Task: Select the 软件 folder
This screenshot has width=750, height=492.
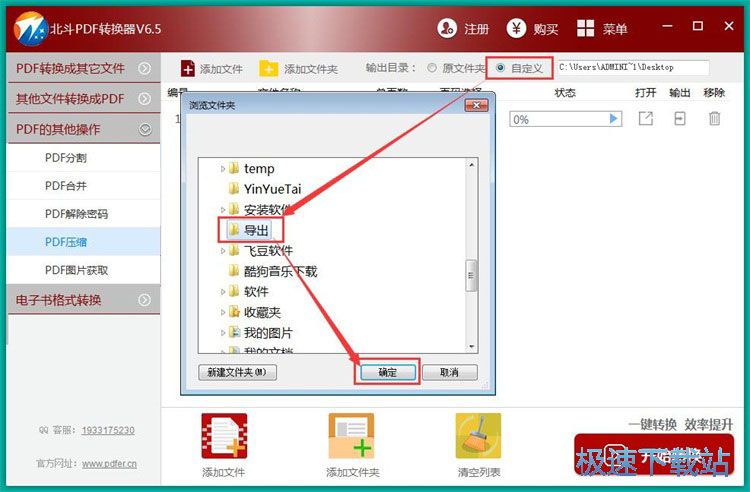Action: 249,292
